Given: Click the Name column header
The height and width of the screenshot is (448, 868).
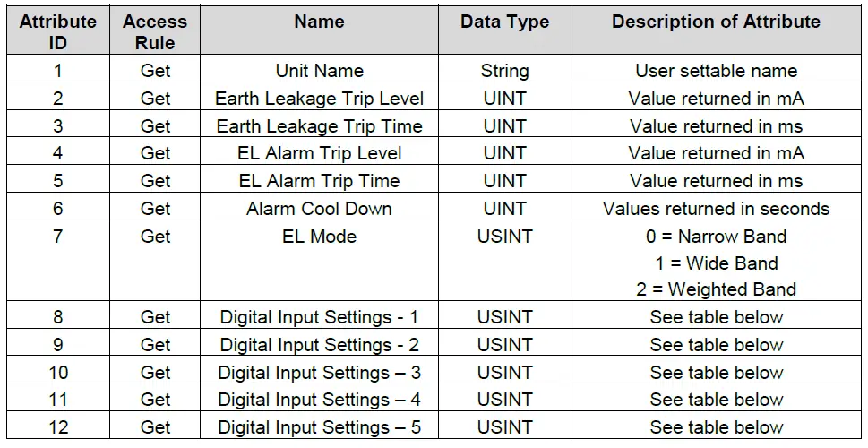Looking at the screenshot, I should click(x=319, y=22).
